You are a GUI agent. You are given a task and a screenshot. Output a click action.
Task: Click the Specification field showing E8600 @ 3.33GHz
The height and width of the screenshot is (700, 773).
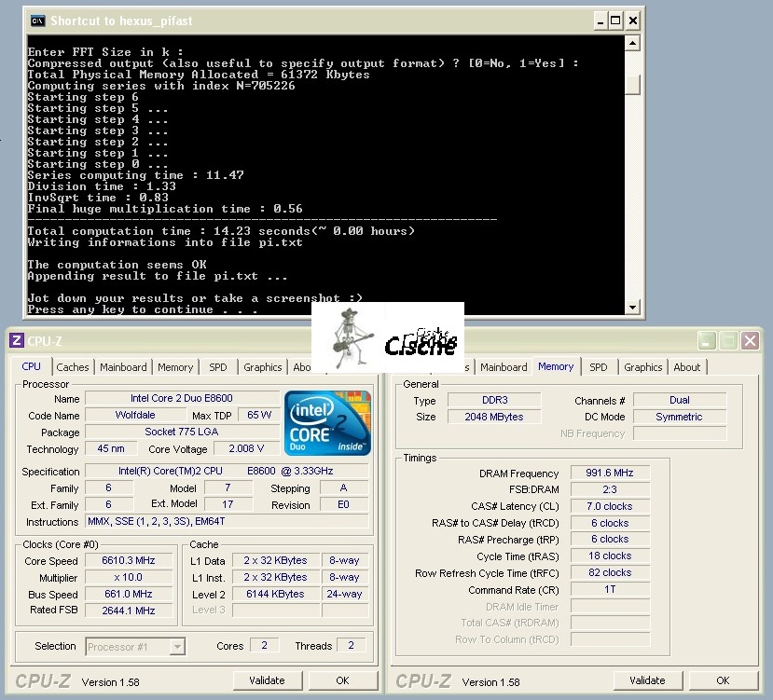pos(227,471)
